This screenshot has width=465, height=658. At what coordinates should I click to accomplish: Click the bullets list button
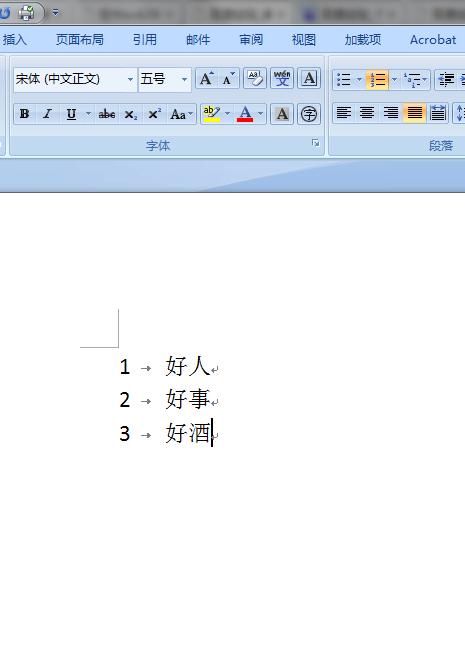[344, 79]
